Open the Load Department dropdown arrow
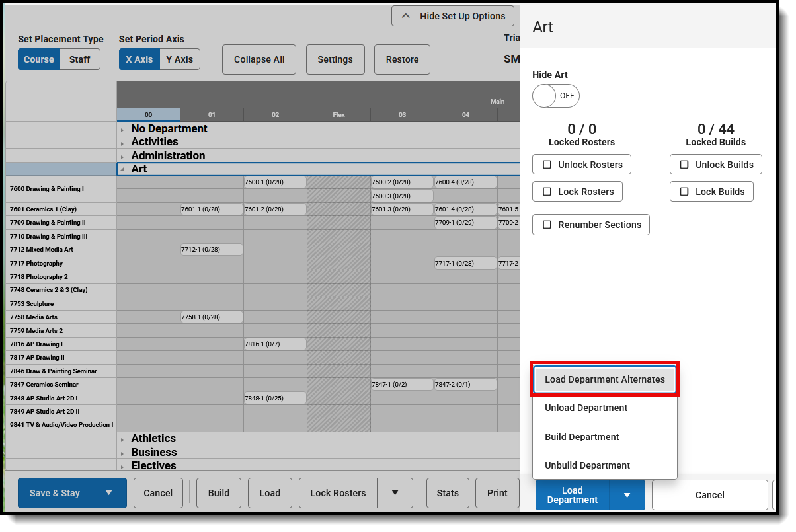The width and height of the screenshot is (796, 532). 627,494
